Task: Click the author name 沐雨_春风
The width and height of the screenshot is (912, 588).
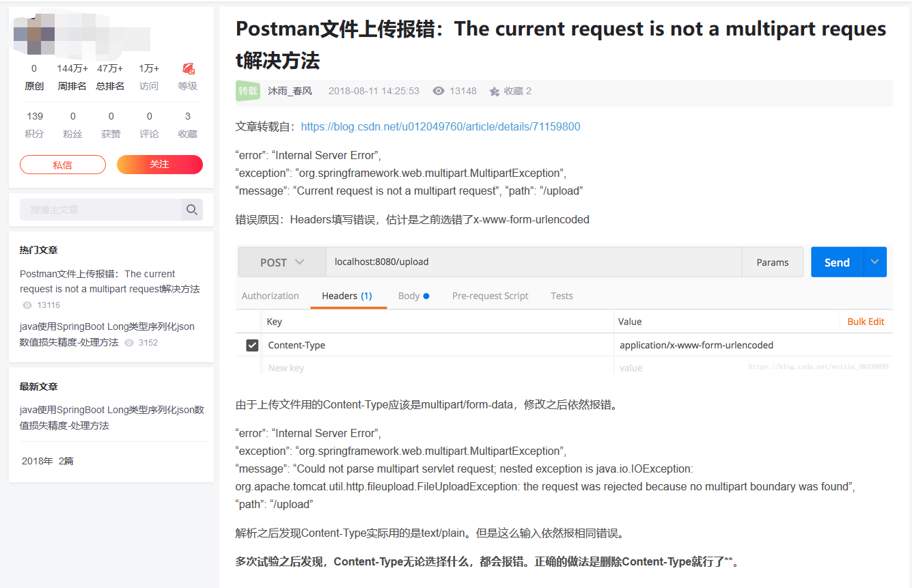Action: coord(290,91)
